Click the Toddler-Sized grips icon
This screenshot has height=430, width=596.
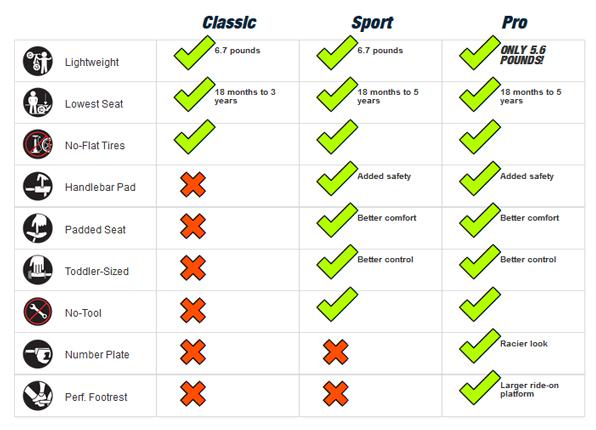coord(38,270)
